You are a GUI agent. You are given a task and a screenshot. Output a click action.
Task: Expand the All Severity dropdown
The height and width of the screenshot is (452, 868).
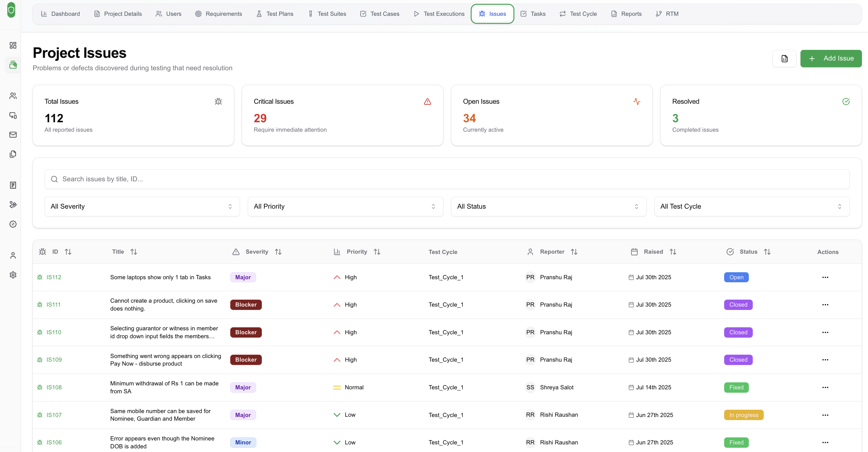click(142, 206)
